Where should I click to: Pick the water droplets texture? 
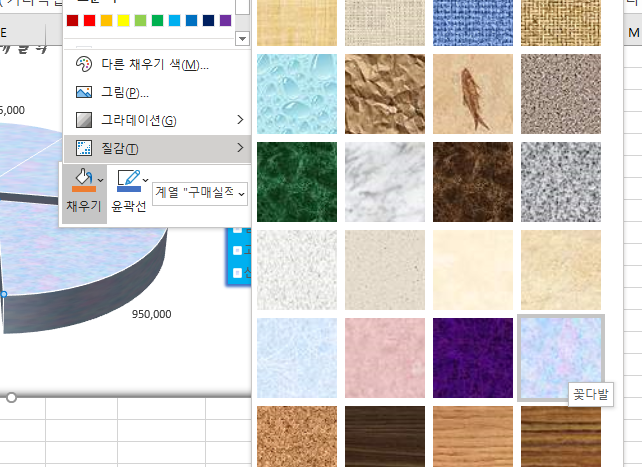[297, 93]
